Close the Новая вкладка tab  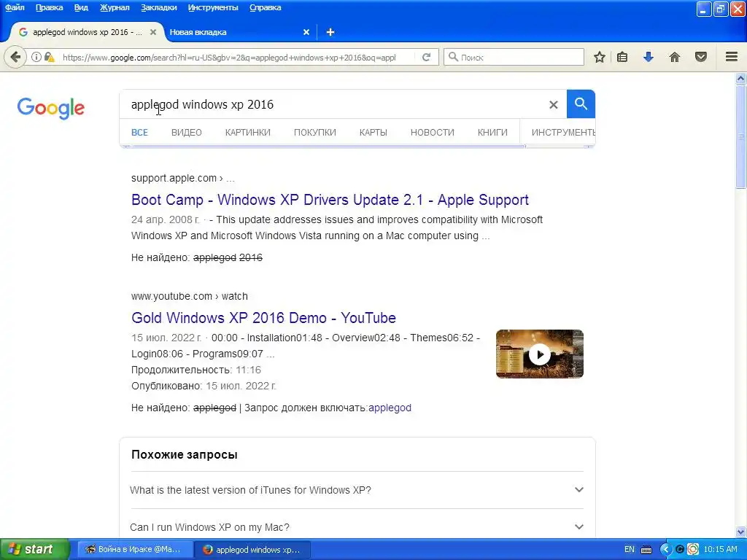point(306,32)
